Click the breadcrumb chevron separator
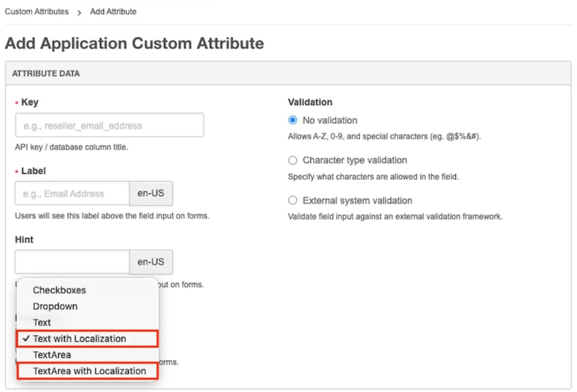 [x=79, y=12]
